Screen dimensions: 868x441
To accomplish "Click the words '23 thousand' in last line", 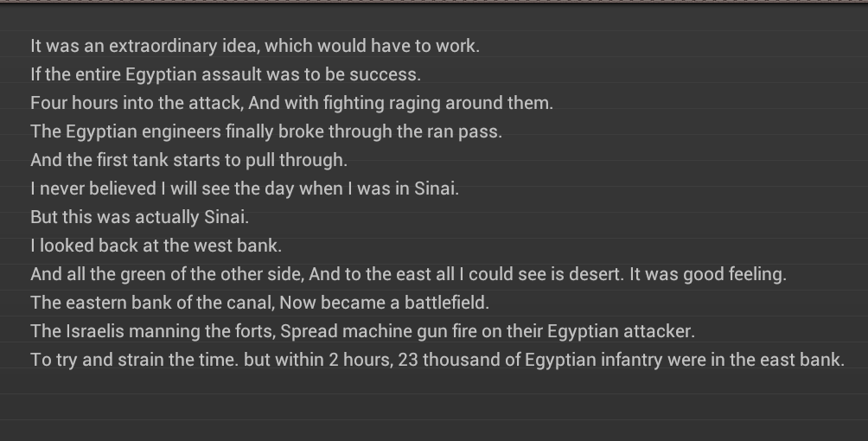I will pyautogui.click(x=449, y=360).
